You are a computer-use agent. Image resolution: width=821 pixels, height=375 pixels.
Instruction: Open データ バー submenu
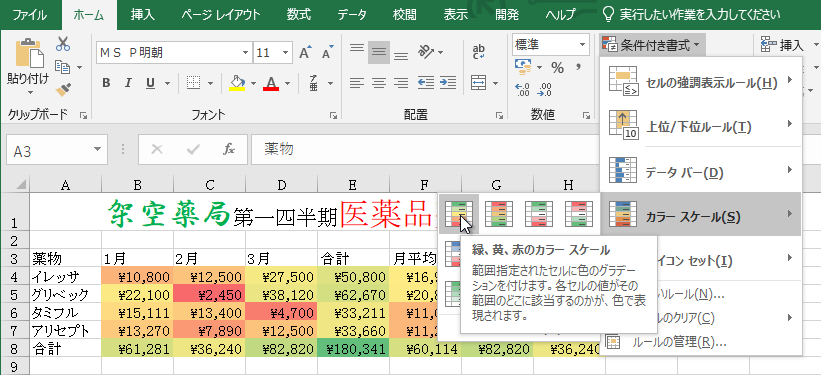click(x=701, y=171)
